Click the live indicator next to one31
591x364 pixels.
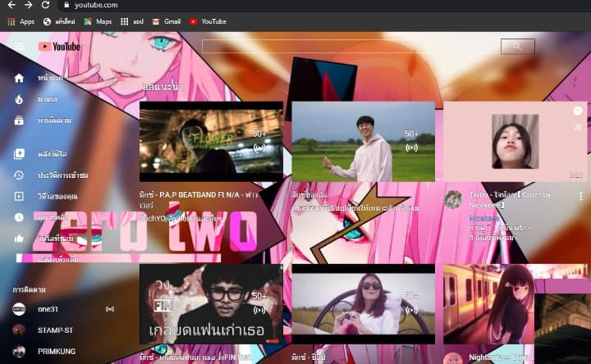pos(110,309)
